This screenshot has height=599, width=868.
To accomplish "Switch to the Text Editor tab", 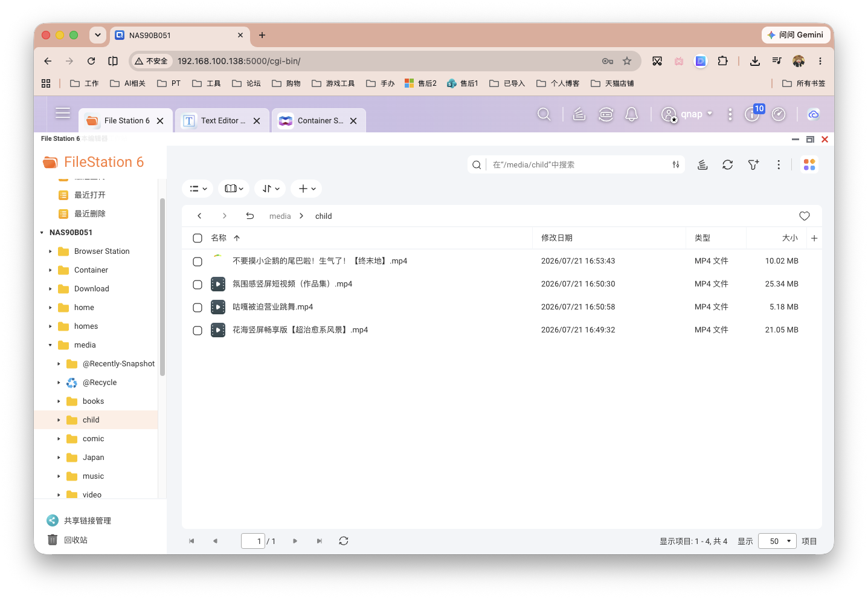I will coord(221,121).
